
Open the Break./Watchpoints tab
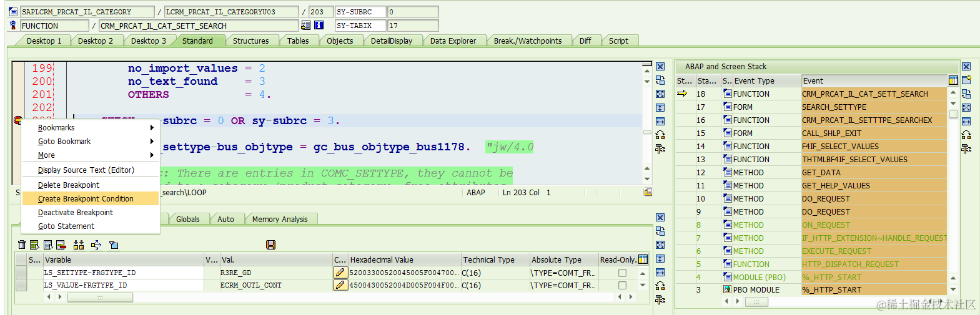tap(527, 41)
